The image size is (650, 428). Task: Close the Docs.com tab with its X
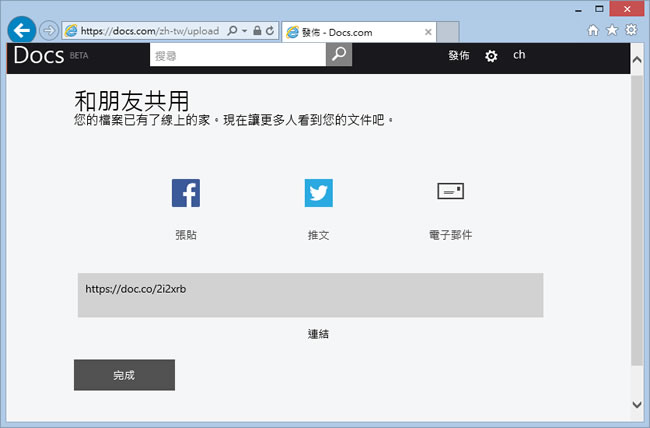click(428, 32)
